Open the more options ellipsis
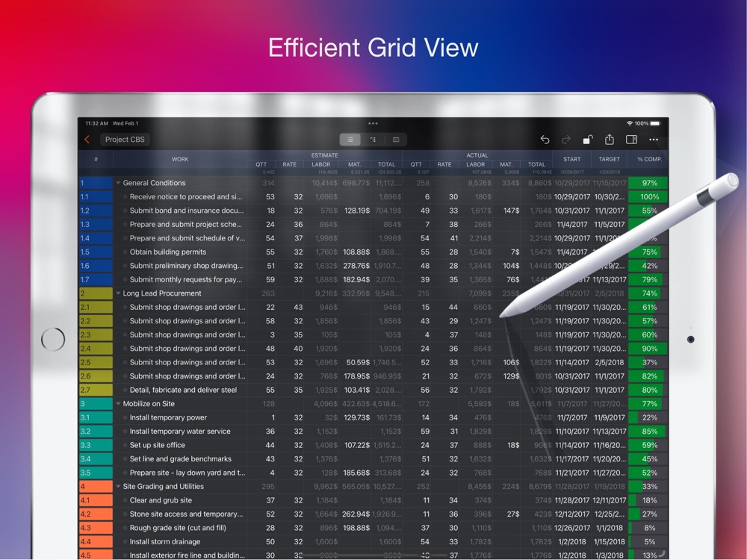The width and height of the screenshot is (747, 560). point(654,140)
